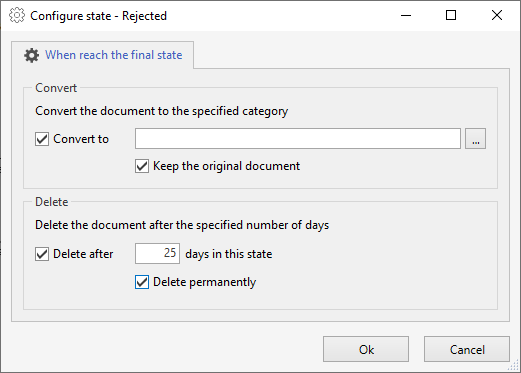Uncheck the Convert to checkbox
The width and height of the screenshot is (521, 373).
click(42, 139)
